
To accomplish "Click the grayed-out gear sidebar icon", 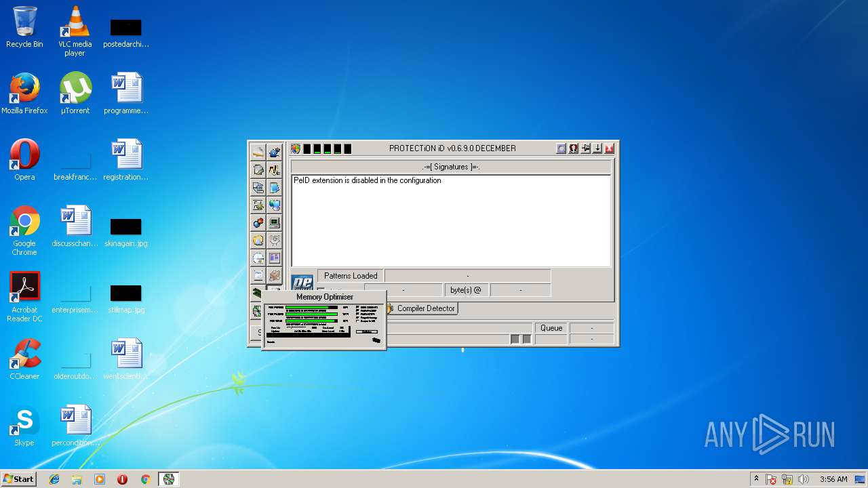I will pyautogui.click(x=274, y=240).
